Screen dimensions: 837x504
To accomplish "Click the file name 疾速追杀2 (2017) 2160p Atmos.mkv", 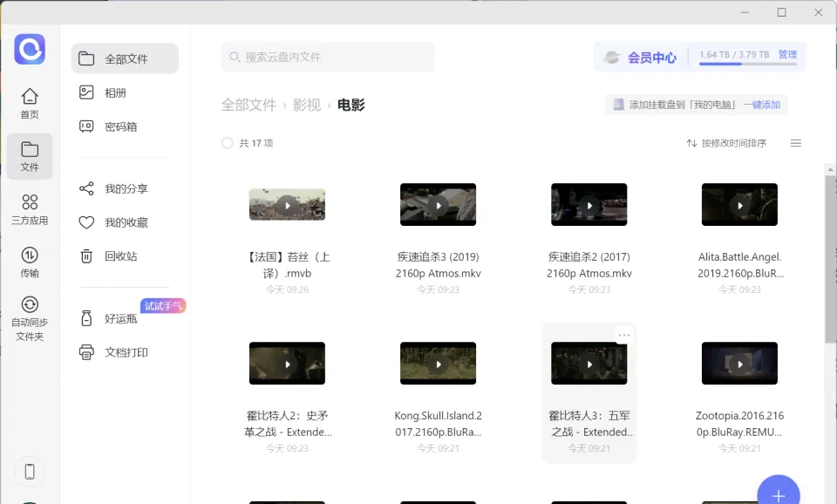I will point(589,265).
